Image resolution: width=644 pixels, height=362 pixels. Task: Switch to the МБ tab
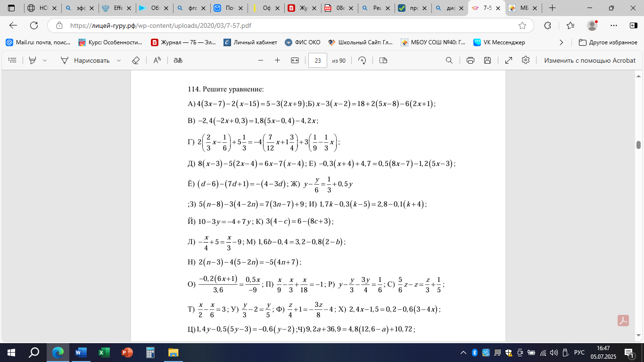pyautogui.click(x=523, y=8)
